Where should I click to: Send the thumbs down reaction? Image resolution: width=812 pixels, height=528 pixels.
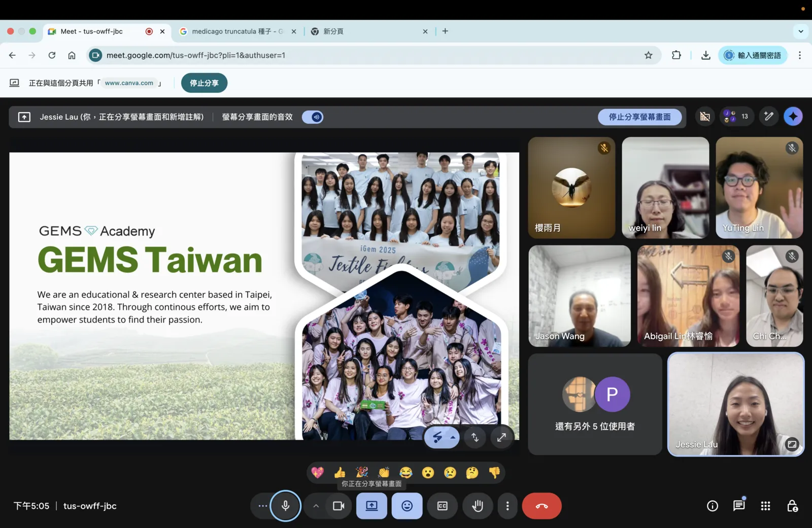pyautogui.click(x=494, y=473)
